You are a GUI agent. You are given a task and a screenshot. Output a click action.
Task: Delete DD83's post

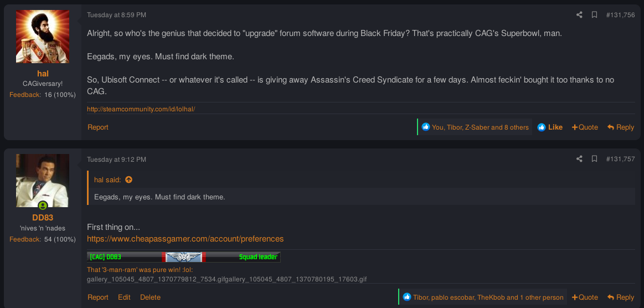pyautogui.click(x=150, y=297)
